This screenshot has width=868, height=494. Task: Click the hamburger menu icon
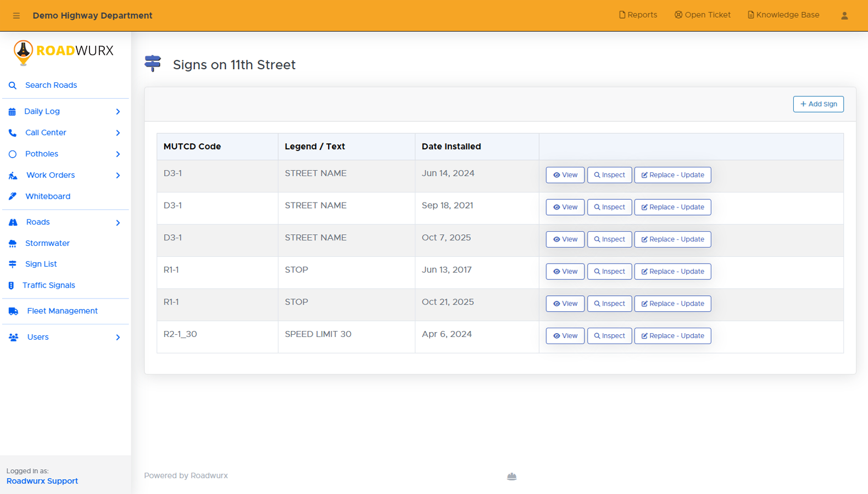click(16, 15)
